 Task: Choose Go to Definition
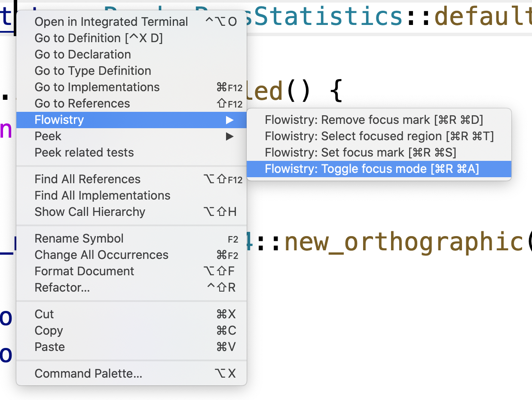pos(99,38)
